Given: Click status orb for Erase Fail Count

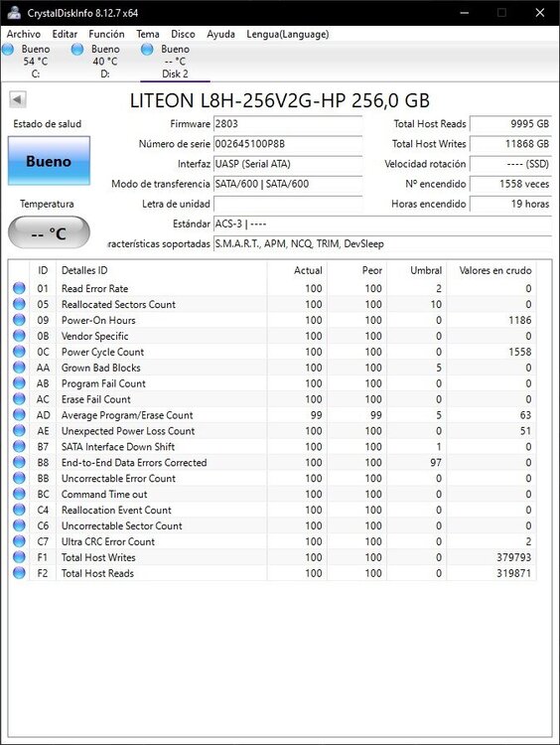Looking at the screenshot, I should click(19, 398).
